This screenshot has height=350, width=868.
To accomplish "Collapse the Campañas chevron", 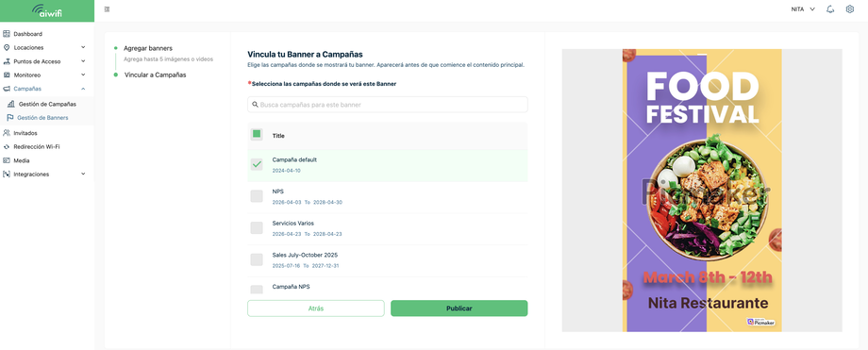I will (83, 89).
